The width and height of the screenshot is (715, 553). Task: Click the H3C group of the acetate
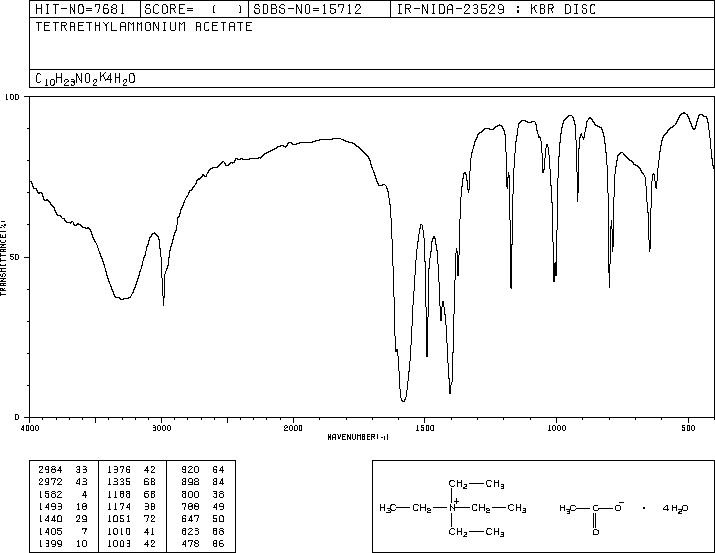567,508
